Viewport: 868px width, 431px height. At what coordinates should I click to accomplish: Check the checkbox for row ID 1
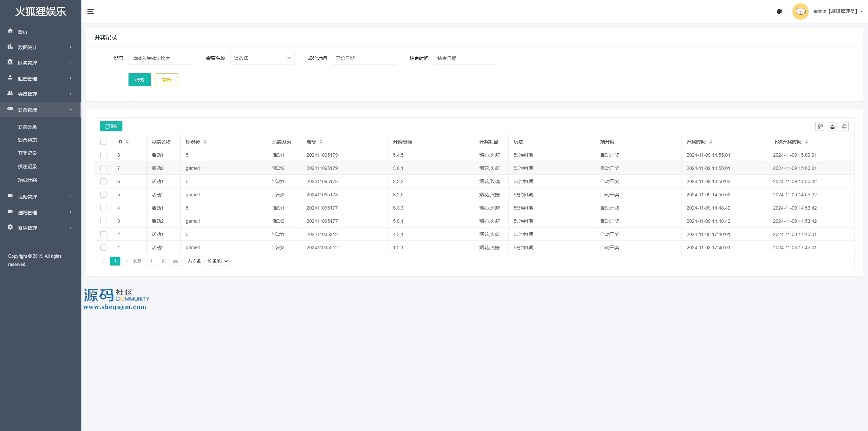tap(103, 248)
